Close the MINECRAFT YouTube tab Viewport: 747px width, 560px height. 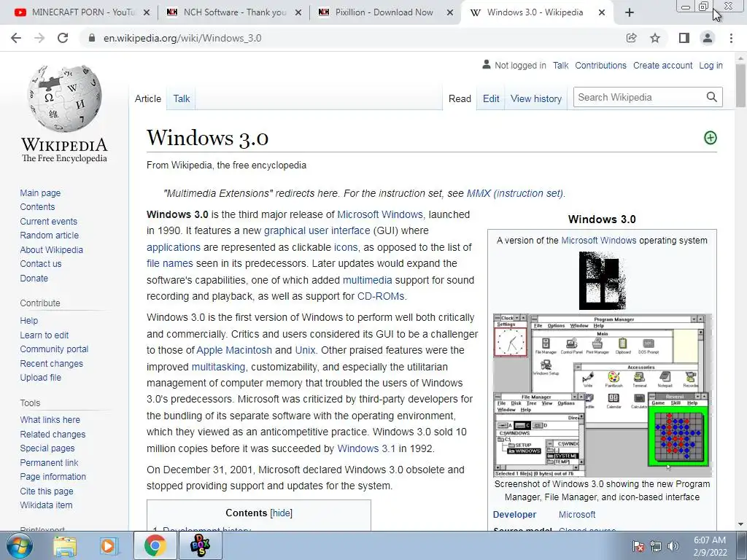pos(147,12)
